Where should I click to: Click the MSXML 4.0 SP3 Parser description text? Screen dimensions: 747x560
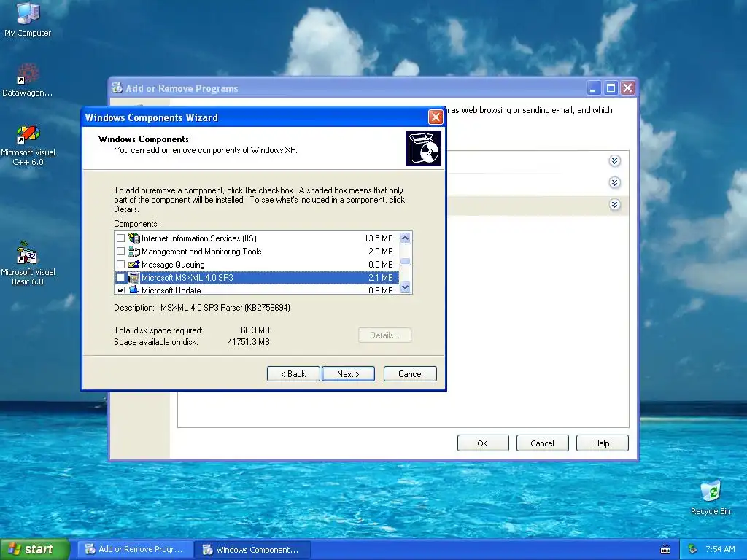coord(225,308)
